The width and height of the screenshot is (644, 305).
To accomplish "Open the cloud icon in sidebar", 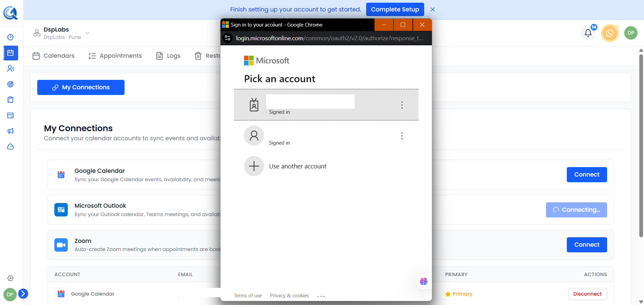I will [x=10, y=147].
